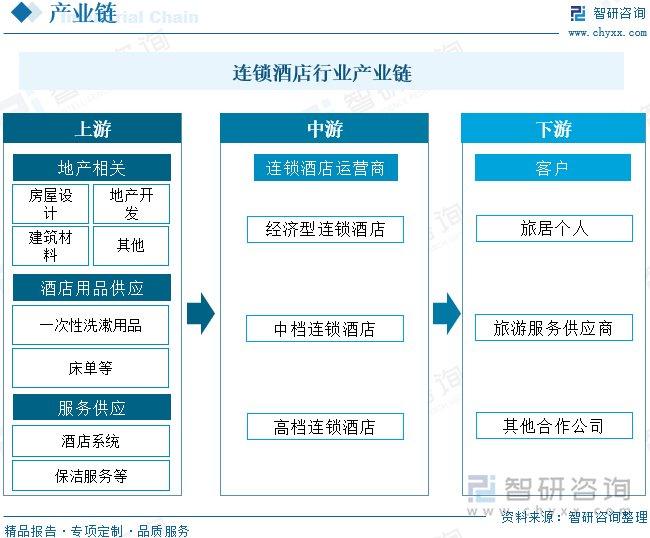
Task: Click the 酒店用品供应 section header
Action: (92, 288)
